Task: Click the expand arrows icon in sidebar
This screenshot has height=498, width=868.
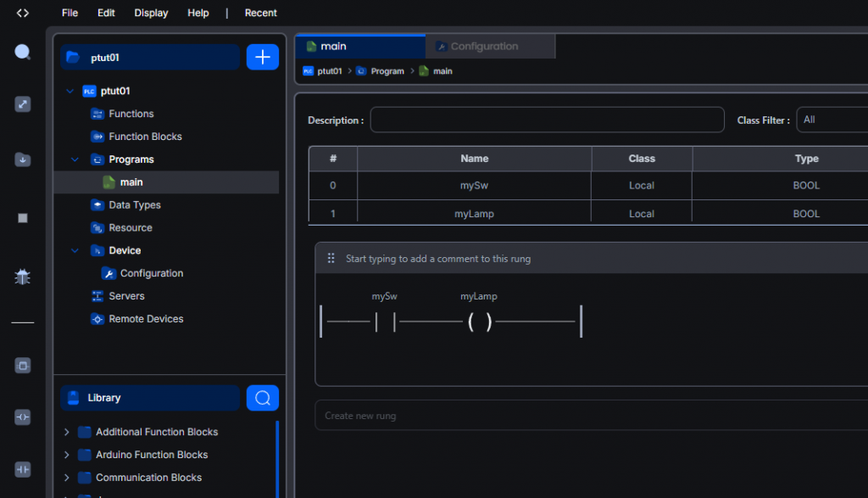Action: click(23, 104)
